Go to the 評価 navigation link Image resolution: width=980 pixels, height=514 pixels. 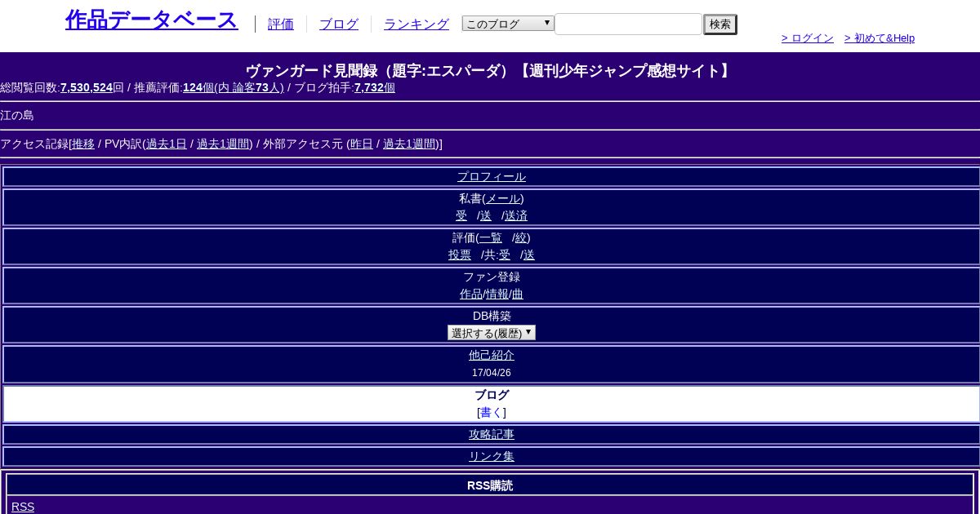(x=281, y=24)
